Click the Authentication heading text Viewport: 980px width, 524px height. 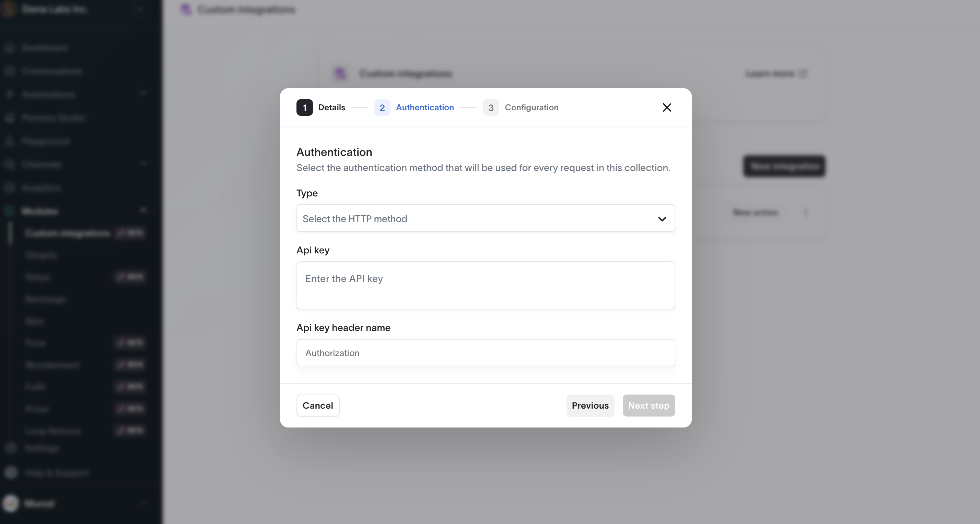pyautogui.click(x=334, y=152)
